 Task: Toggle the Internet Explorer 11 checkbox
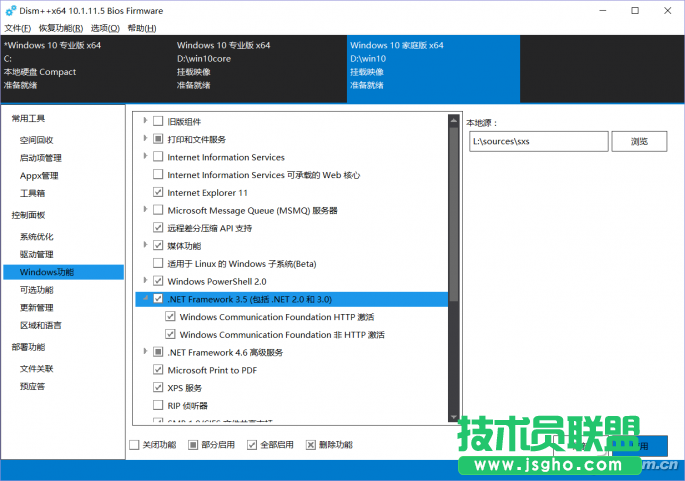tap(158, 192)
